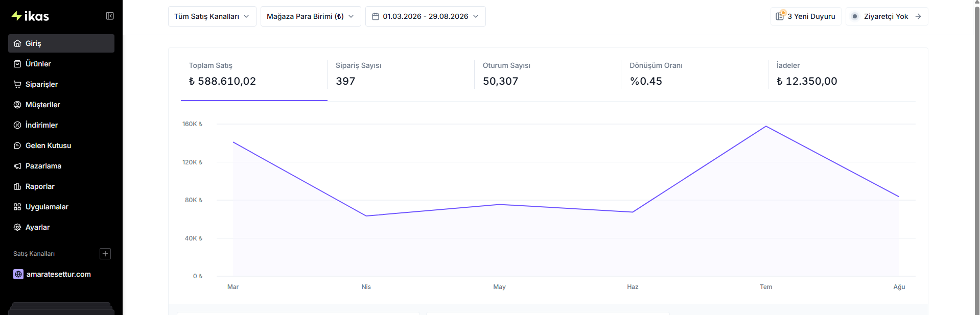The image size is (980, 315).
Task: Click the Nis data point on chart
Action: click(366, 216)
